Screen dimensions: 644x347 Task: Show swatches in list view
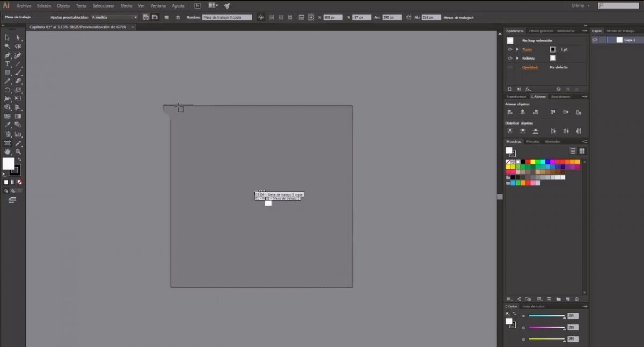(x=573, y=151)
